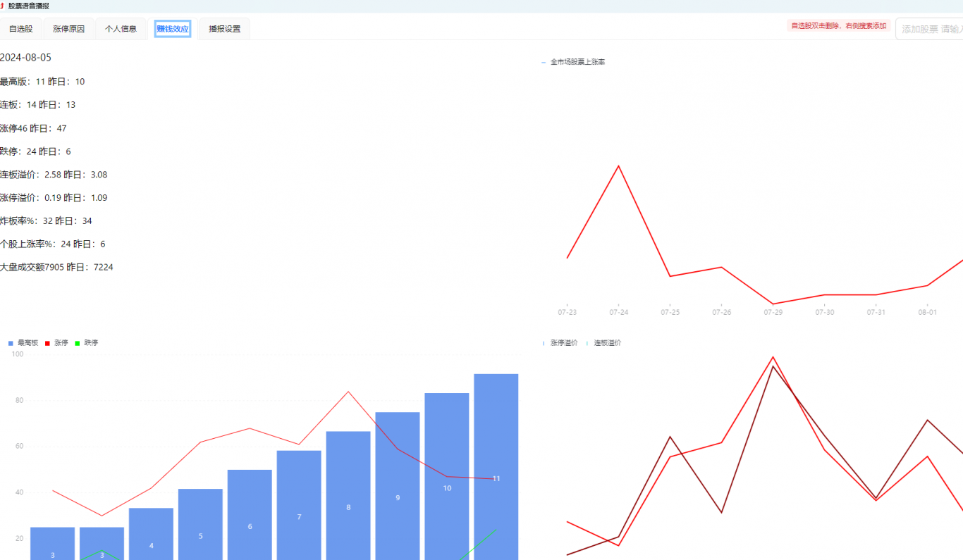Screen dimensions: 963x560
Task: Click the bar labeled 9
Action: pyautogui.click(x=398, y=486)
